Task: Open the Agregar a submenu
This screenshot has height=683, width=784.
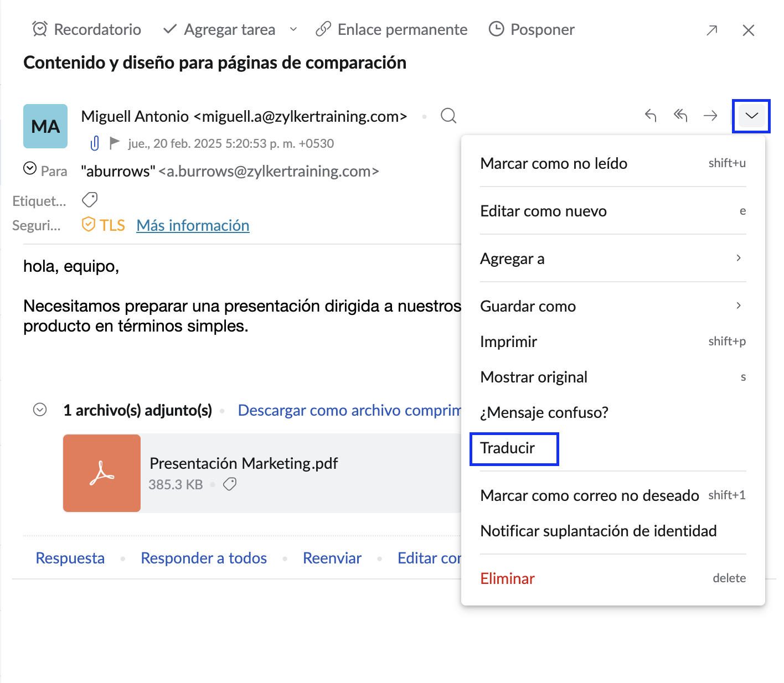Action: click(612, 258)
